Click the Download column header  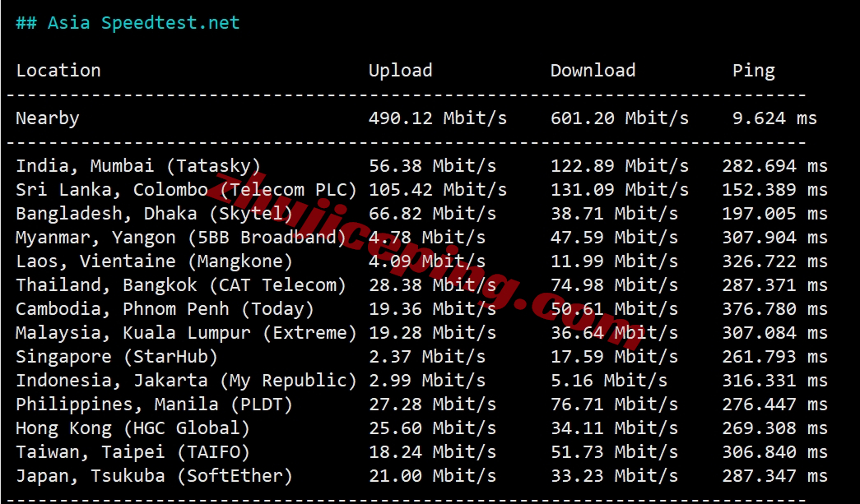593,71
